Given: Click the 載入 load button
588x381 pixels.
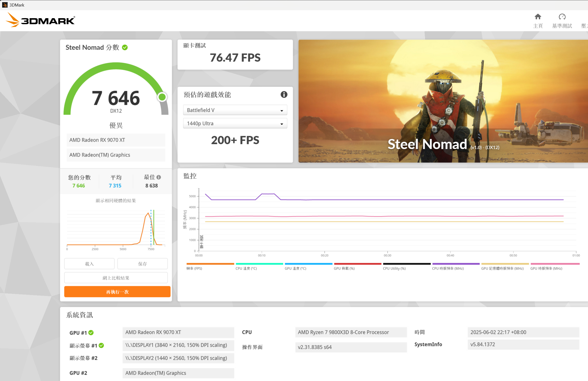Looking at the screenshot, I should [89, 264].
